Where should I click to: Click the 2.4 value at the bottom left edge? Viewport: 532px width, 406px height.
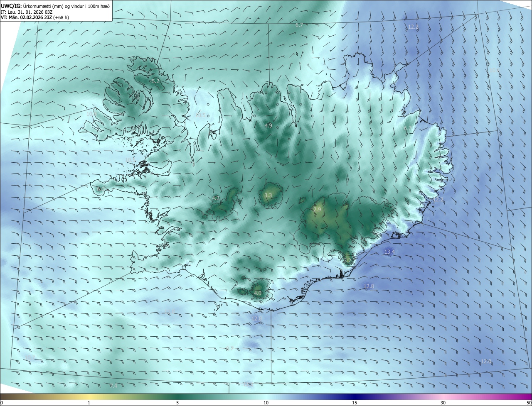pos(113,386)
